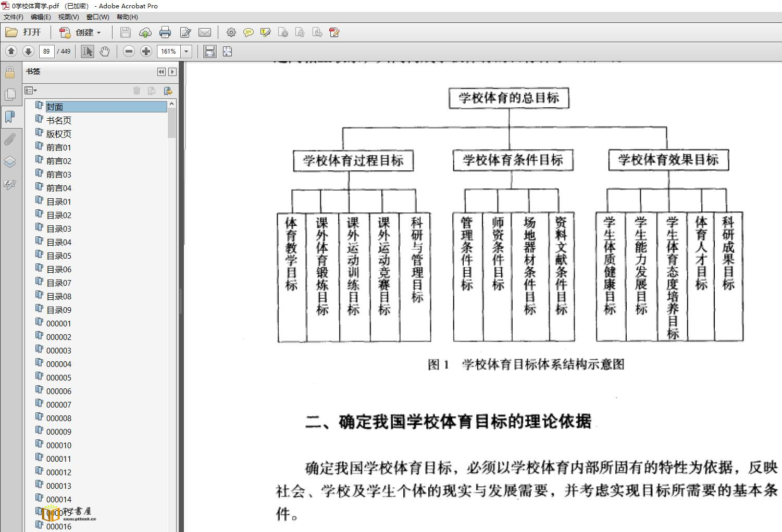Select the 目录09 bookmark
782x532 pixels.
[59, 310]
